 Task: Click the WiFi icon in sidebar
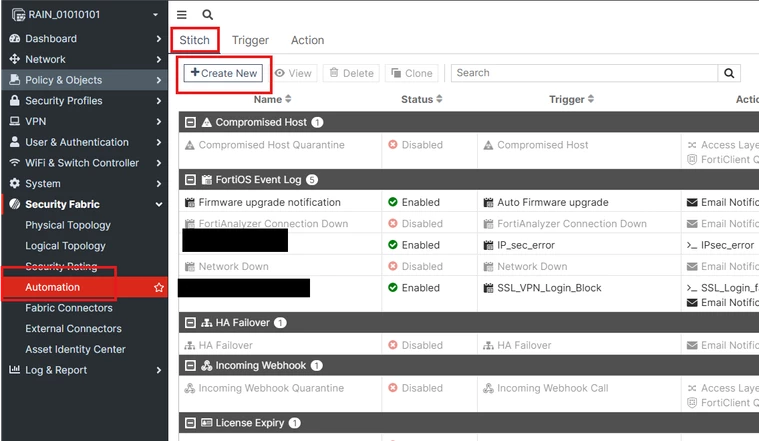[15, 163]
